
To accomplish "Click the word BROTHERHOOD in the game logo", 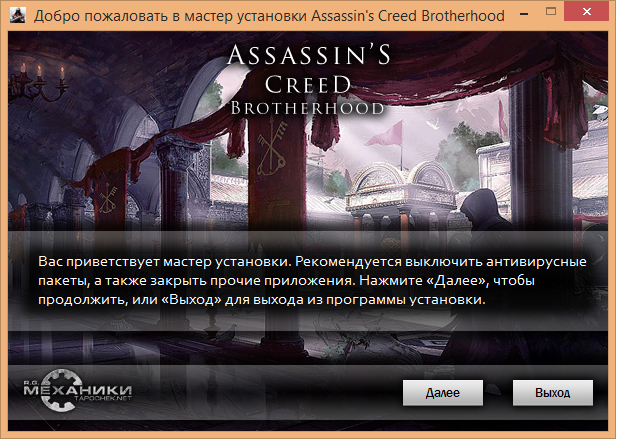I will tap(307, 108).
